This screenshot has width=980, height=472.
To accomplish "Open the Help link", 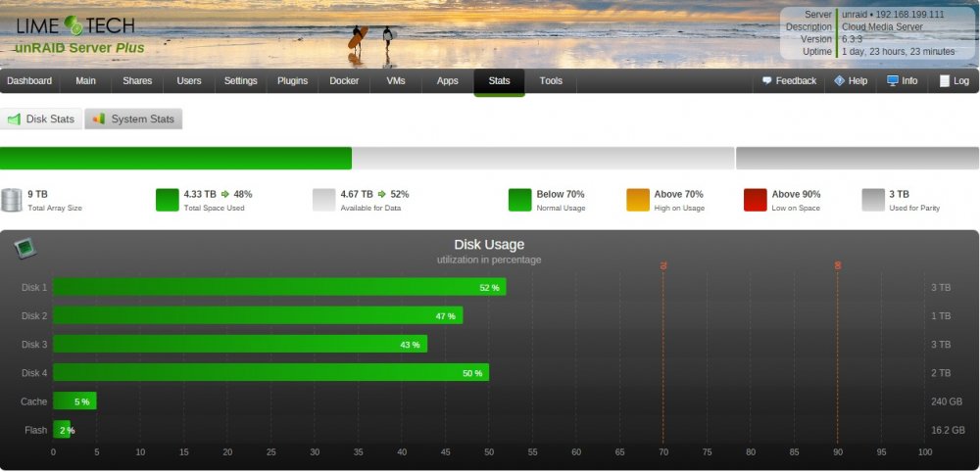I will click(857, 81).
